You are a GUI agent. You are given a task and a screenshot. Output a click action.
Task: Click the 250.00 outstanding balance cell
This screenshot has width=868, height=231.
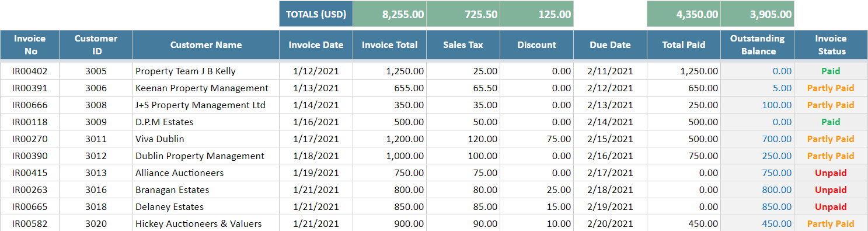coord(757,156)
